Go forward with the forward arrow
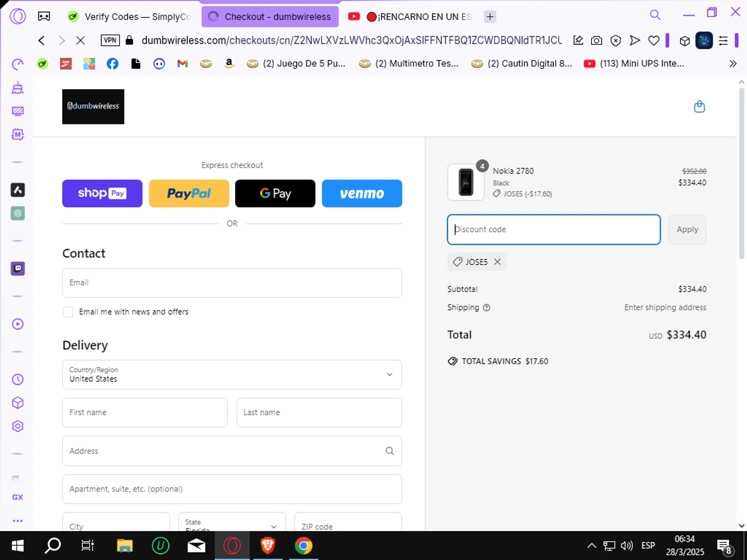747x560 pixels. click(x=61, y=40)
